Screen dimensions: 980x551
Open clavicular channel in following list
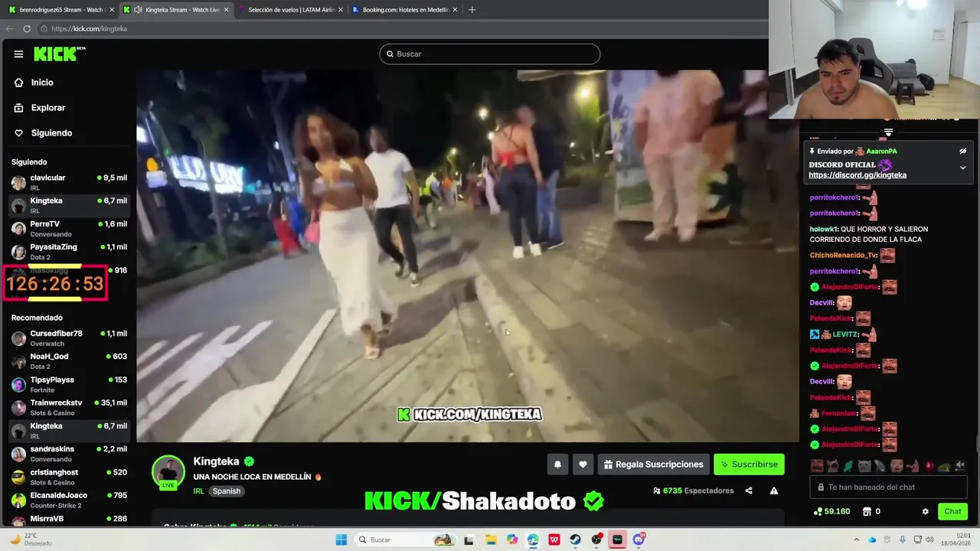pyautogui.click(x=69, y=182)
